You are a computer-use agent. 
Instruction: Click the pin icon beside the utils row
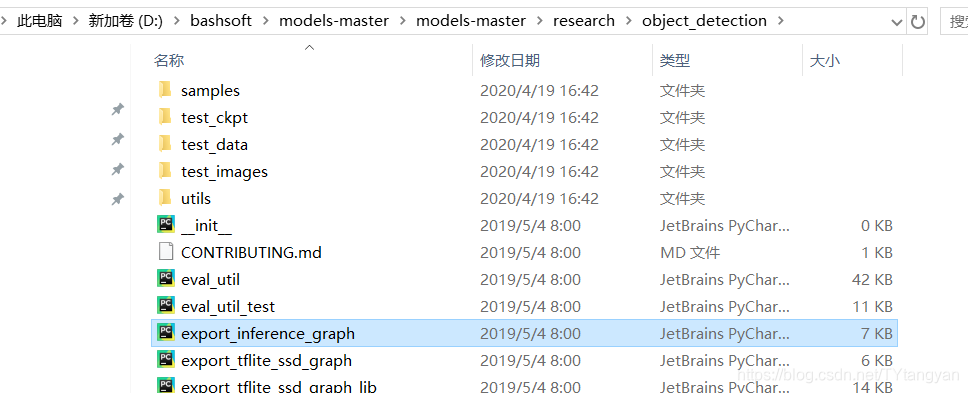pos(117,199)
